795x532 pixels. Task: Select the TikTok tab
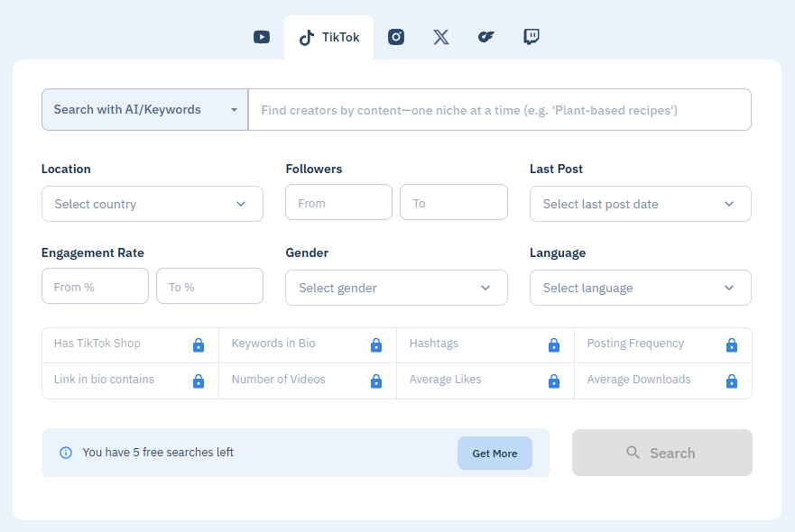click(x=329, y=37)
